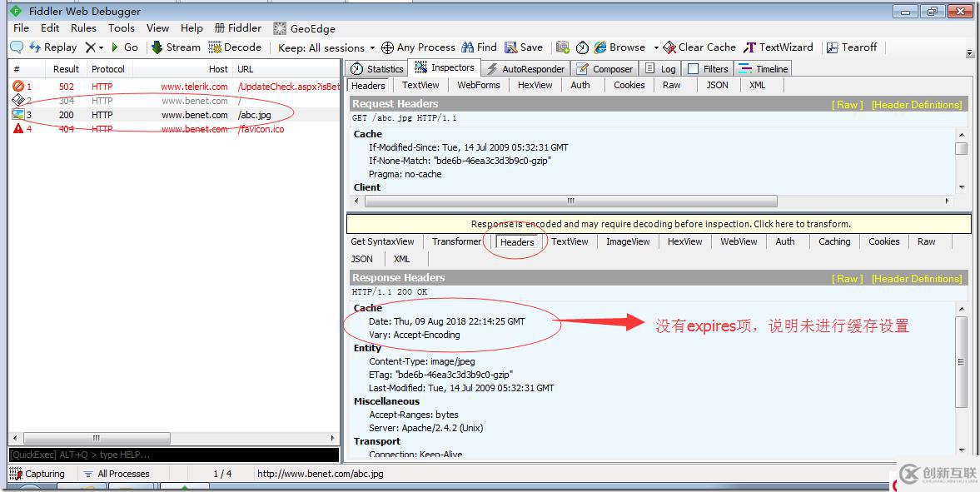This screenshot has height=492, width=980.
Task: Open Find sessions tool
Action: [480, 47]
